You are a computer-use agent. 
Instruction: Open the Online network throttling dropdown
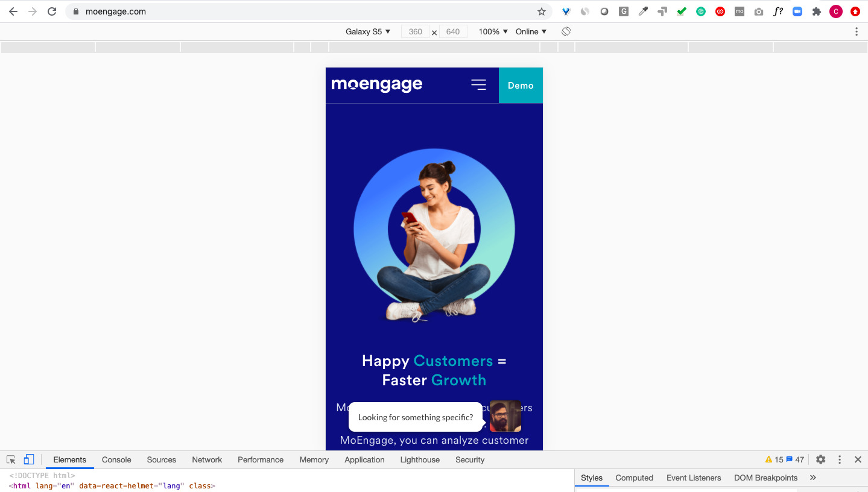click(530, 31)
